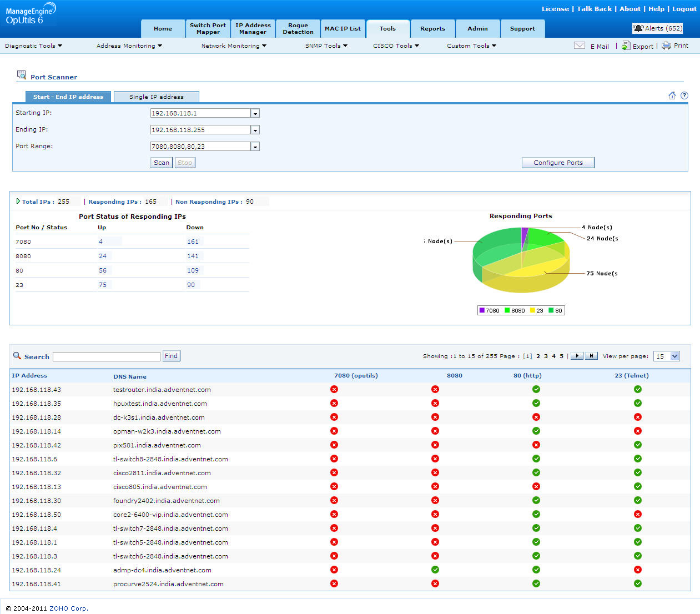Click the Configure Ports button
Screen dimensions: 700x614
(x=558, y=163)
